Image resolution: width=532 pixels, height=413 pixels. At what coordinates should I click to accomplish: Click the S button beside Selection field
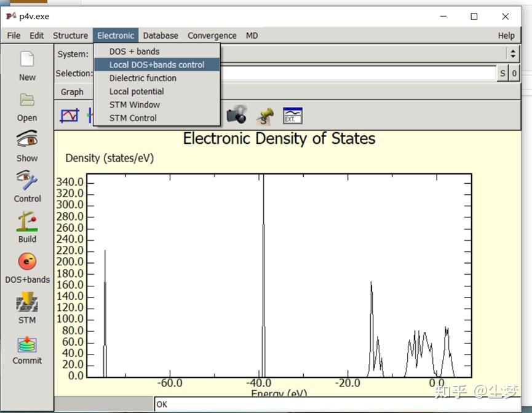point(502,74)
